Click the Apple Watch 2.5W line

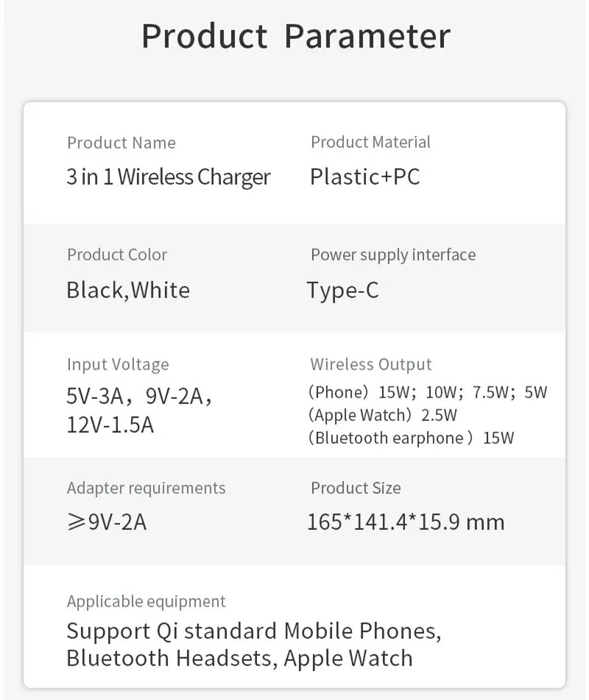tap(383, 415)
